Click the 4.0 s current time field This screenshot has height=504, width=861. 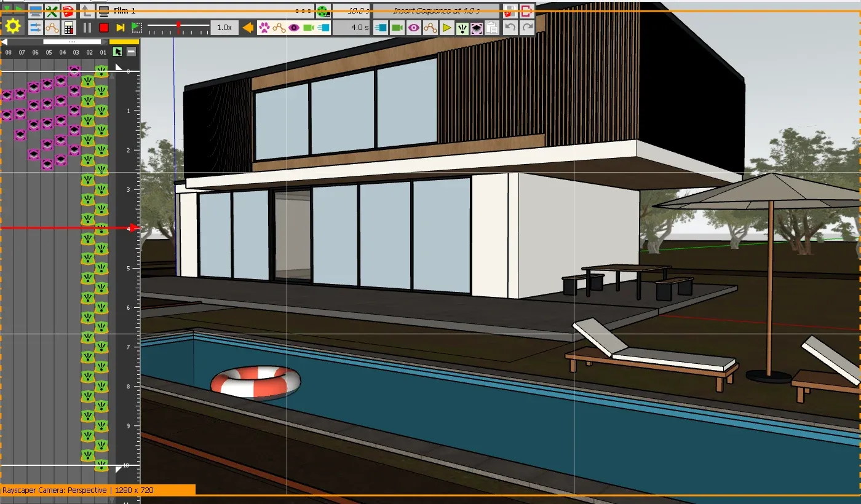[351, 28]
